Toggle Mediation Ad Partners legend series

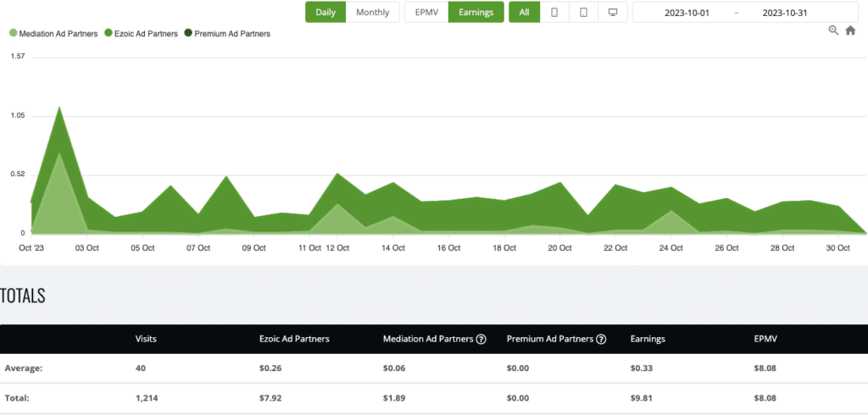point(52,34)
